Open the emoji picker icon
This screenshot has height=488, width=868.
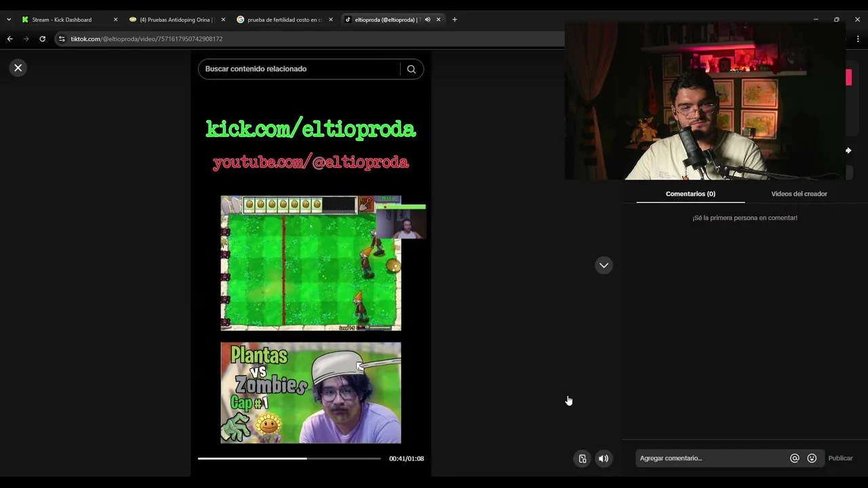point(812,458)
